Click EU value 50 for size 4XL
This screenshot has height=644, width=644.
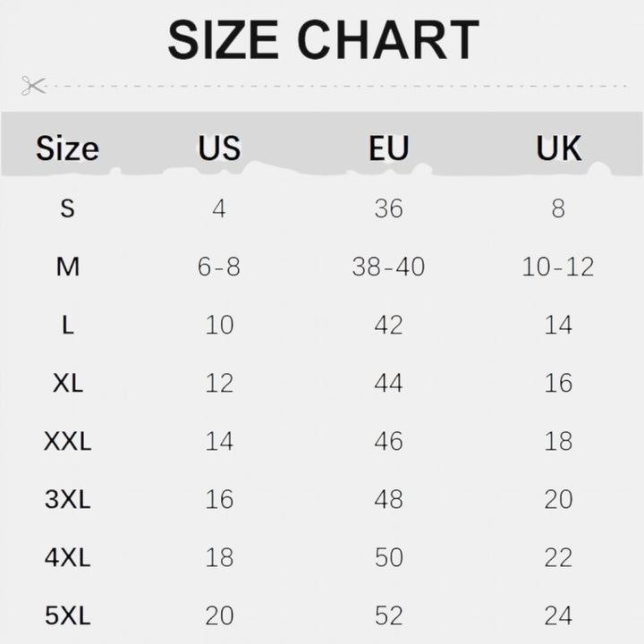point(388,558)
